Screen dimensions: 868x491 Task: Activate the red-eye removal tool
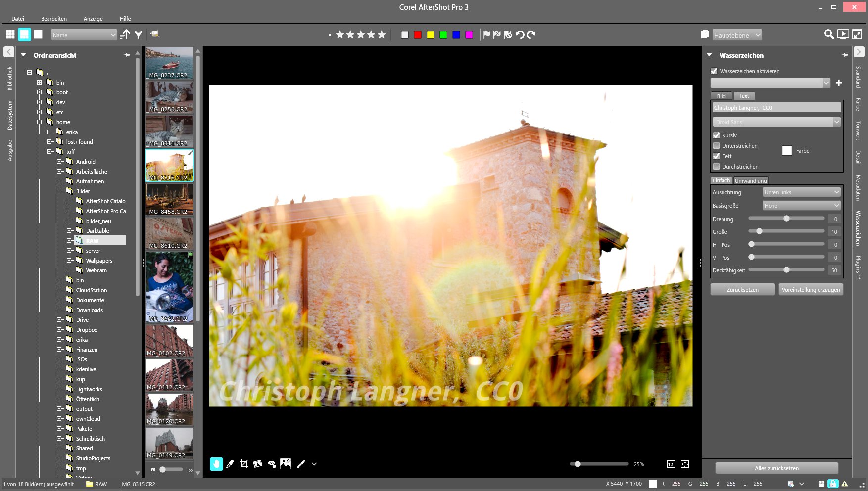point(272,464)
